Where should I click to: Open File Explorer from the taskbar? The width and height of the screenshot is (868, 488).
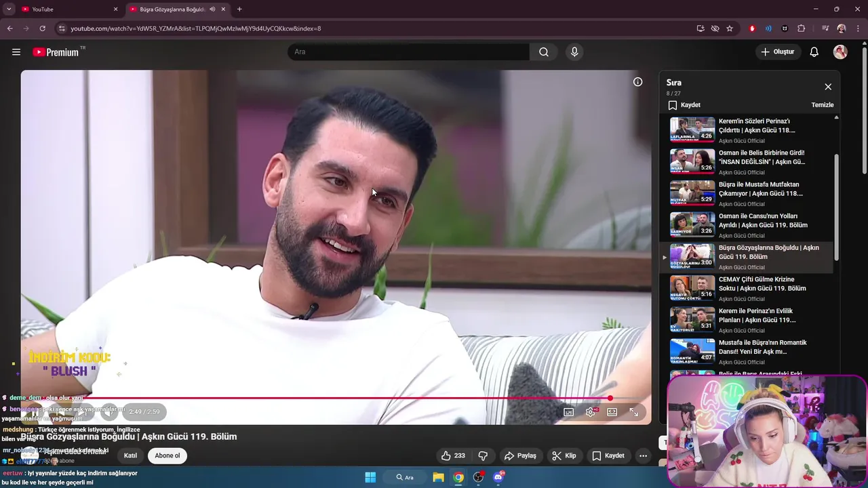click(x=438, y=477)
